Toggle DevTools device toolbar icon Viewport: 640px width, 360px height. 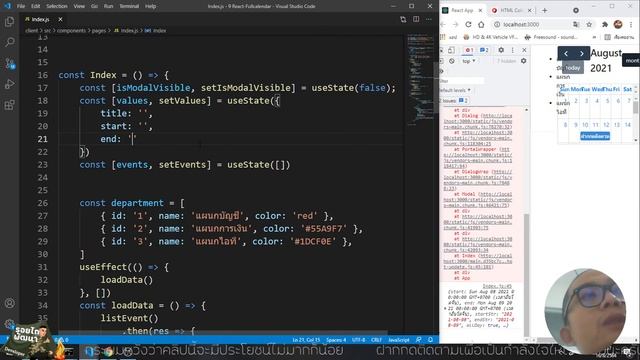pyautogui.click(x=451, y=50)
